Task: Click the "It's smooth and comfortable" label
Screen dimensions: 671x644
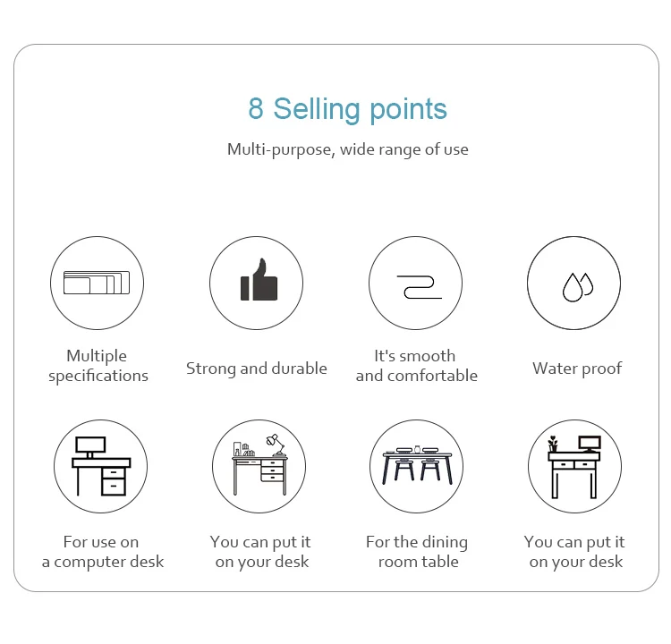Action: point(416,366)
